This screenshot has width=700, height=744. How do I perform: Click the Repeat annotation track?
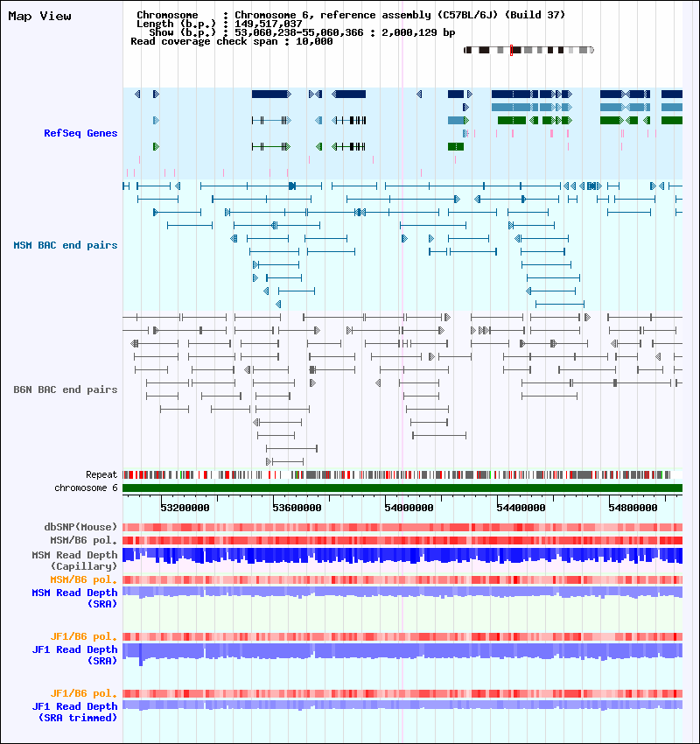402,474
